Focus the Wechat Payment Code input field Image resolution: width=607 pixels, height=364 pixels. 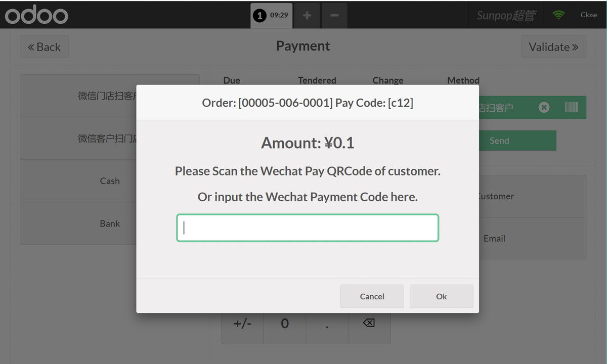pos(308,228)
